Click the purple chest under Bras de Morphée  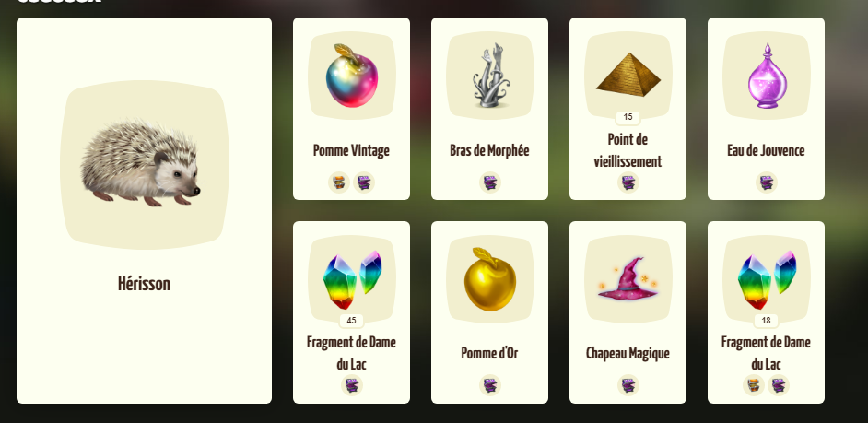point(490,182)
